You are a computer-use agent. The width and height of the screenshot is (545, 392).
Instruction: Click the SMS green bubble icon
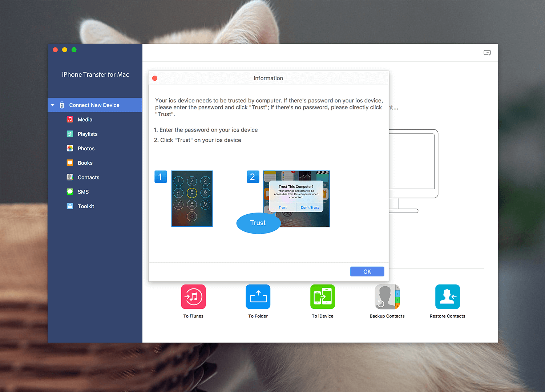pyautogui.click(x=70, y=191)
